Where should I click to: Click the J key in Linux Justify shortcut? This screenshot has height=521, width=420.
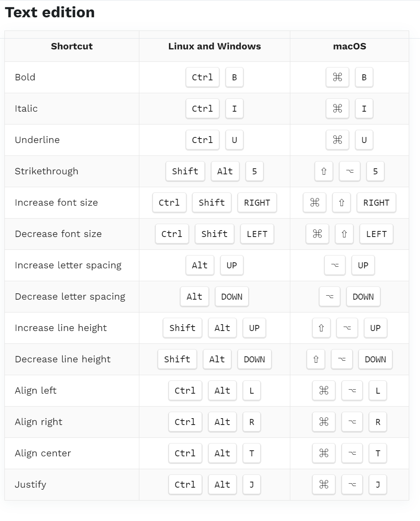tap(252, 484)
